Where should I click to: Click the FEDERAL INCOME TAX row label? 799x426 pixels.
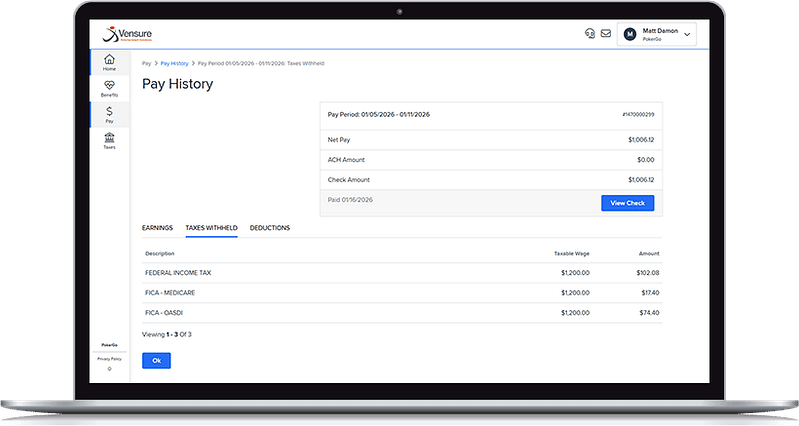178,273
